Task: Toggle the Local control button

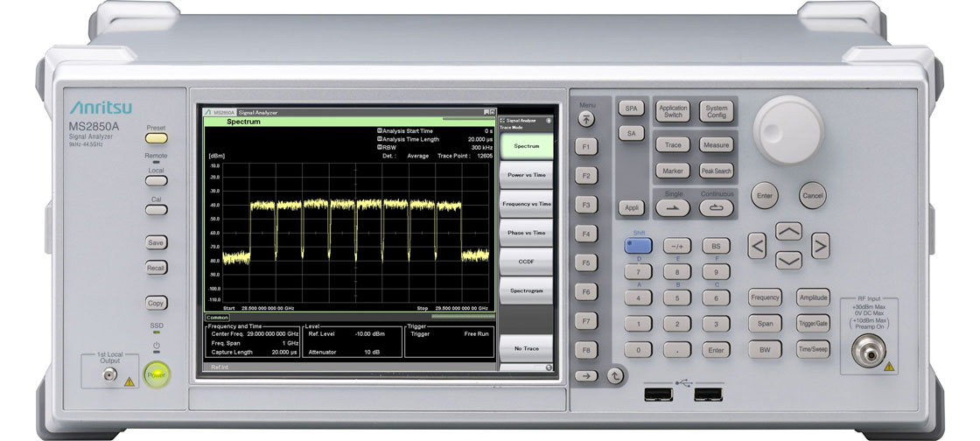Action: 156,181
